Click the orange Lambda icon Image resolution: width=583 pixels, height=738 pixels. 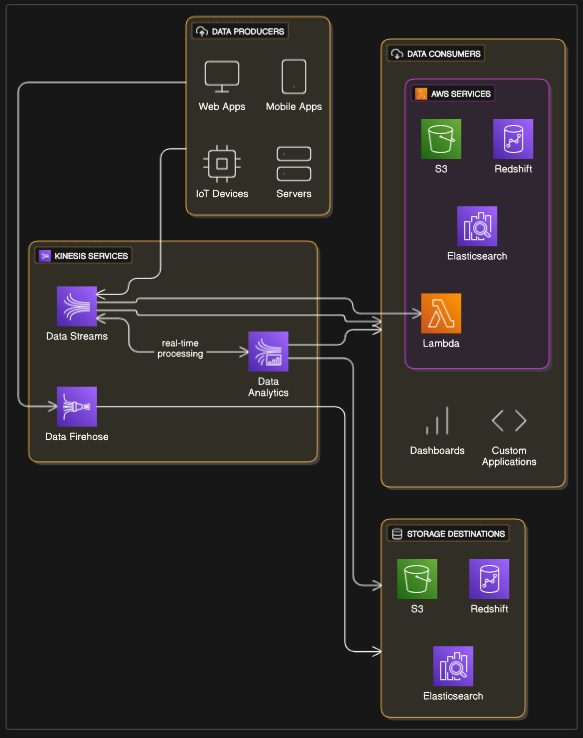[x=441, y=313]
